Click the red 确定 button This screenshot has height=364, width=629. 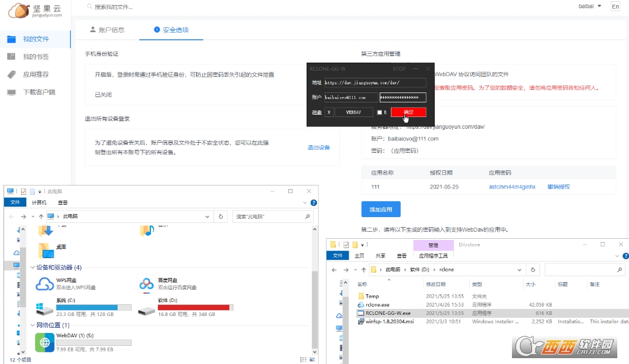408,112
